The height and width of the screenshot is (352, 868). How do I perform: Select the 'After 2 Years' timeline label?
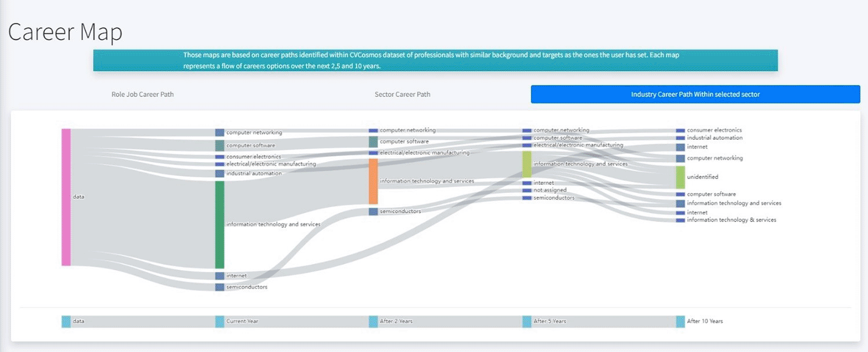(396, 321)
